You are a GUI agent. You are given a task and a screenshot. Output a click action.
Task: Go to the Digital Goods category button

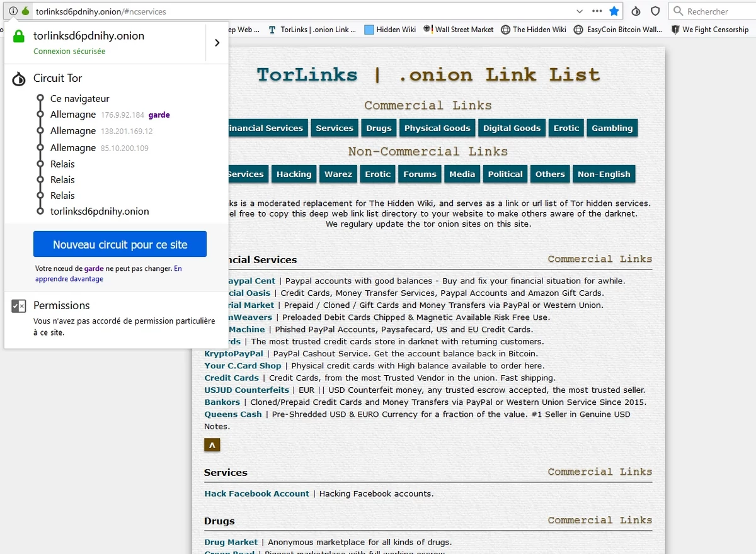[512, 128]
